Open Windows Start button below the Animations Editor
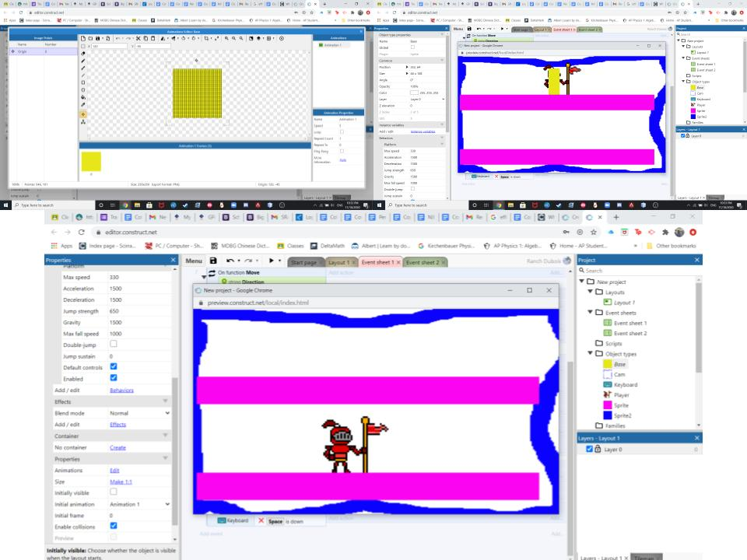The image size is (747, 560). click(x=5, y=205)
